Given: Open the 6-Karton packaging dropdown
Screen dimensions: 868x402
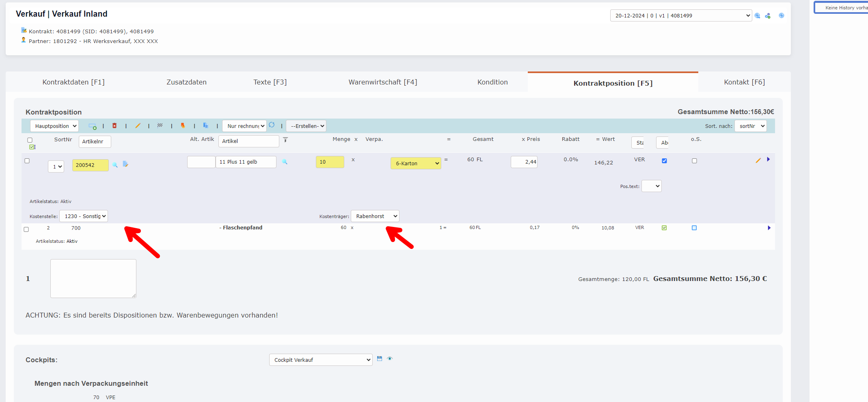Looking at the screenshot, I should point(416,163).
